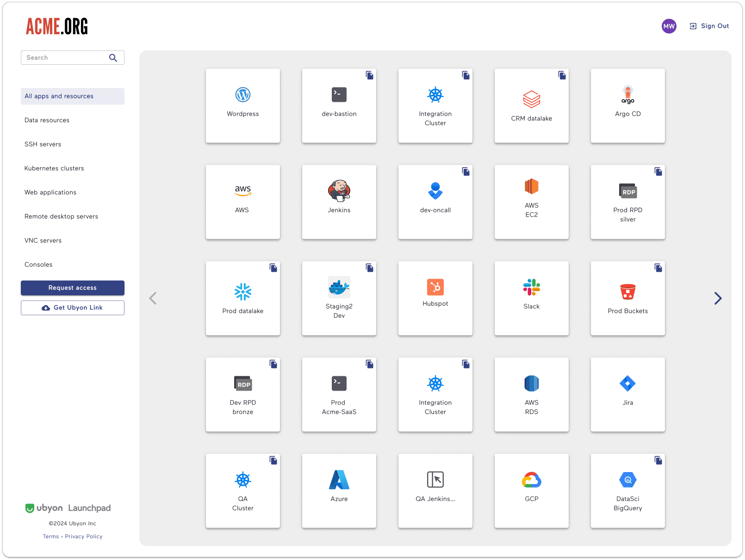Click the Get Ubyon Link button

(73, 308)
